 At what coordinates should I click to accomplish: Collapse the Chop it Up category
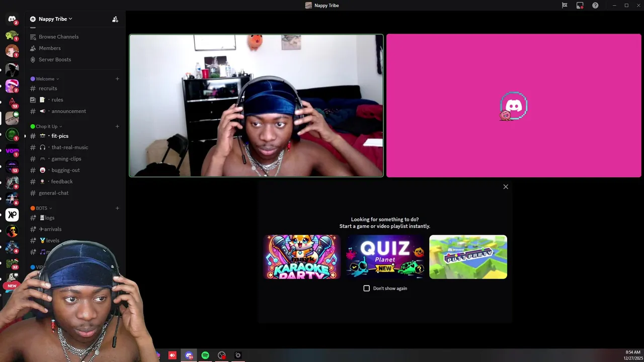tap(46, 126)
